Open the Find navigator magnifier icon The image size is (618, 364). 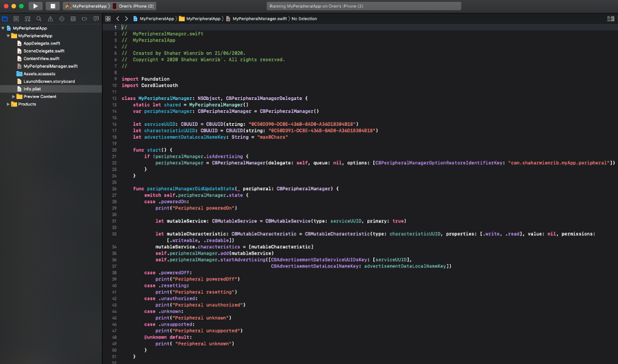[x=38, y=18]
